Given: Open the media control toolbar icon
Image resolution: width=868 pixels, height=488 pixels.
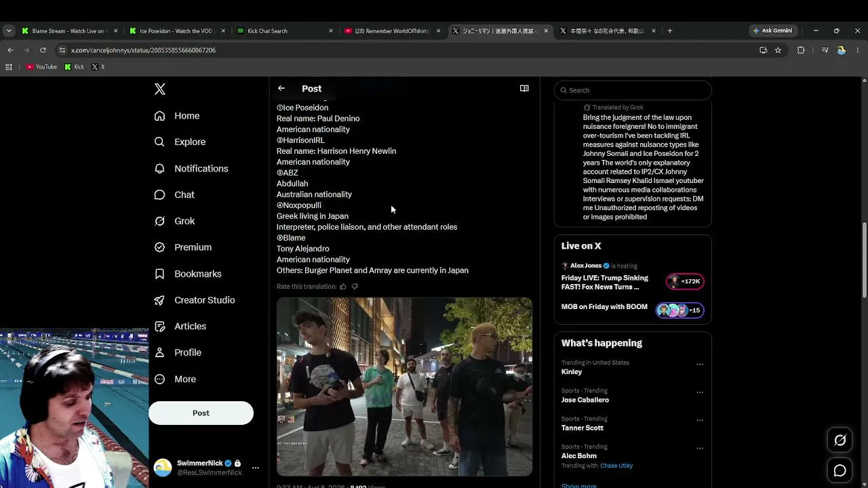Looking at the screenshot, I should tap(825, 50).
